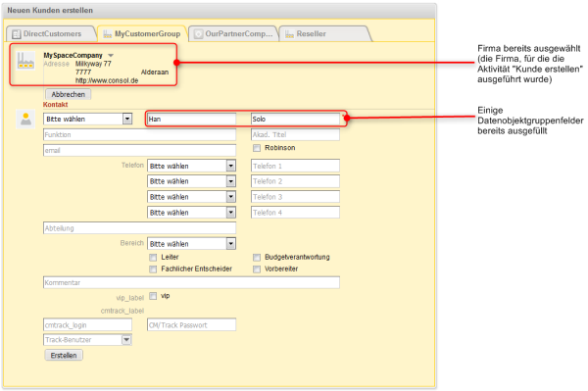
Task: Open the salutation Bitte wählen dropdown
Action: (x=88, y=119)
